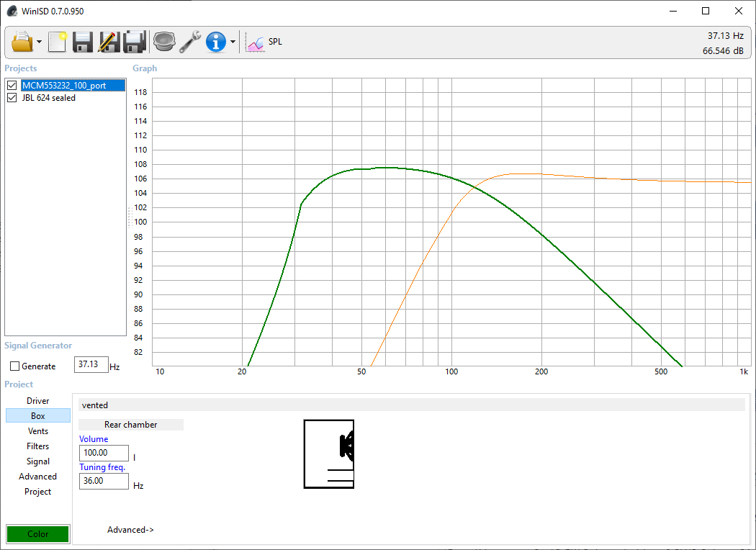756x550 pixels.
Task: Click the Save All double-floppy icon
Action: (x=135, y=42)
